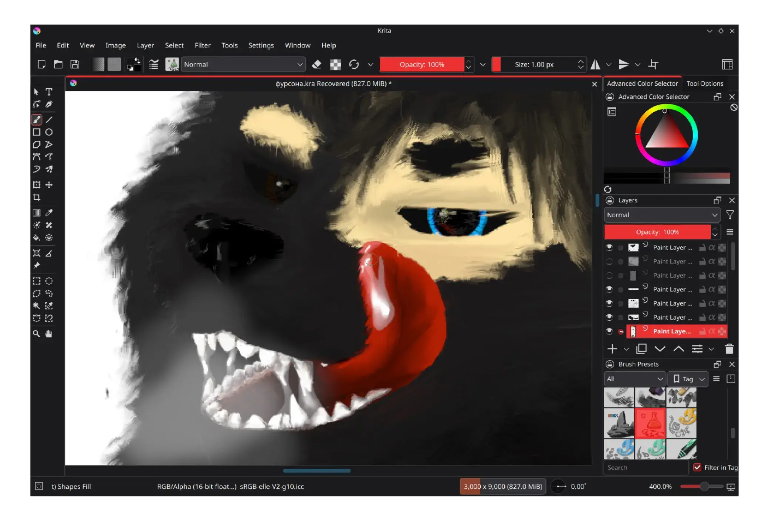Add a new layer with plus button

click(612, 349)
